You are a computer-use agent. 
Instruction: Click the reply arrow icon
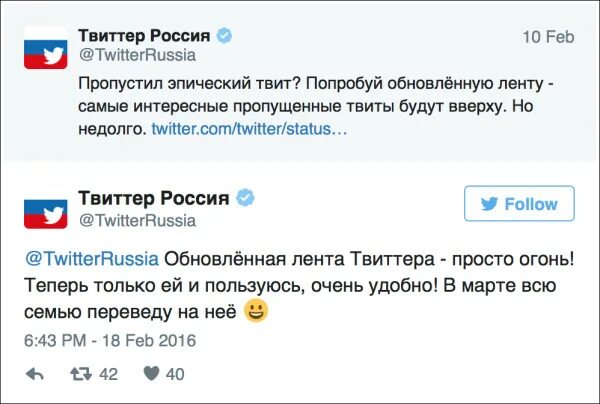pos(34,375)
